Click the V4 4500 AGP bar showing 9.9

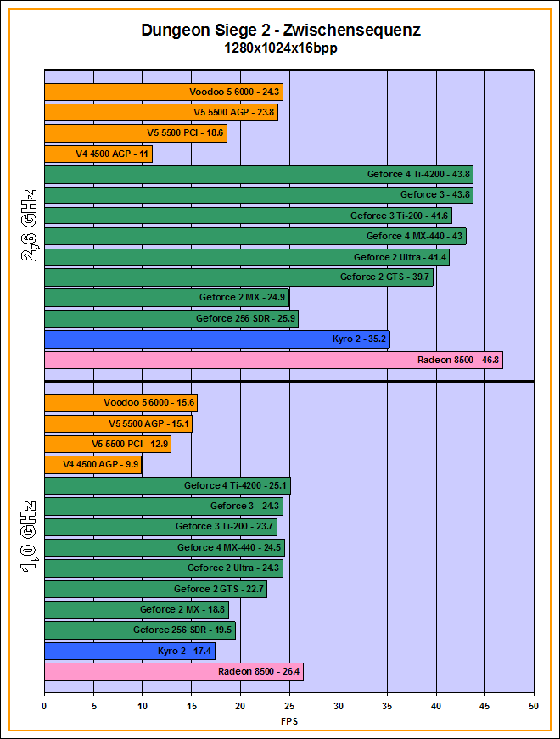tap(92, 466)
